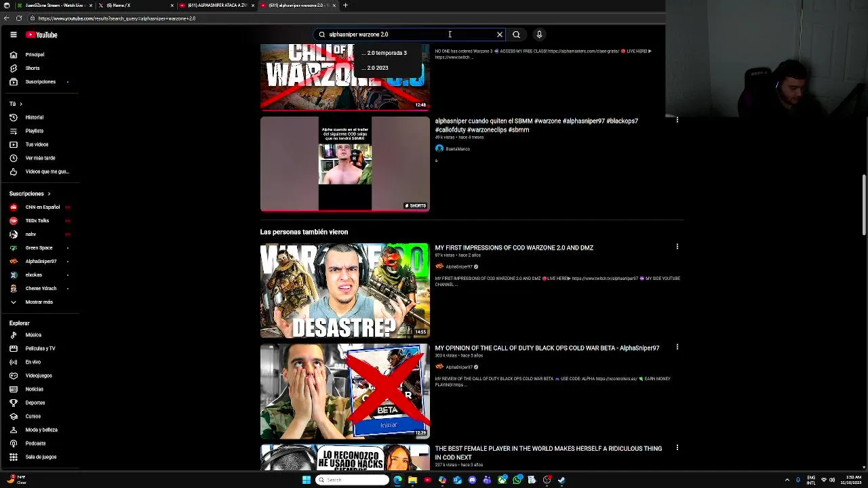This screenshot has width=868, height=488.
Task: Open the nahv channel subscription
Action: click(40, 234)
